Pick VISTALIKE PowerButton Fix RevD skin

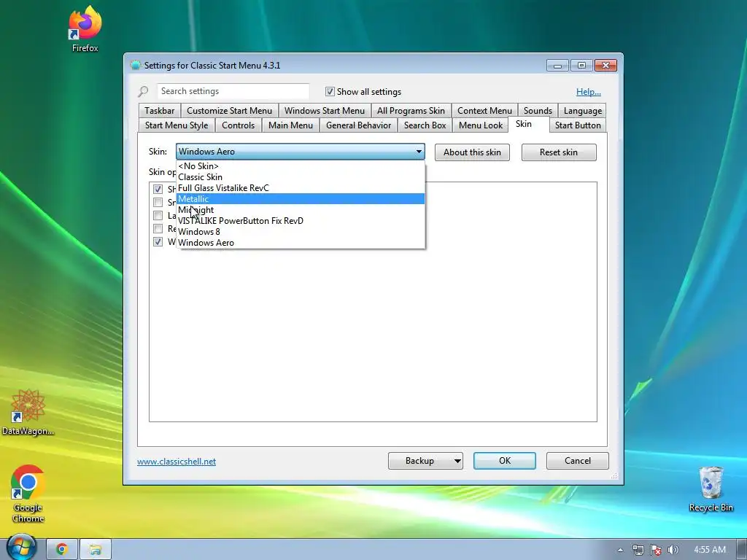pyautogui.click(x=300, y=220)
